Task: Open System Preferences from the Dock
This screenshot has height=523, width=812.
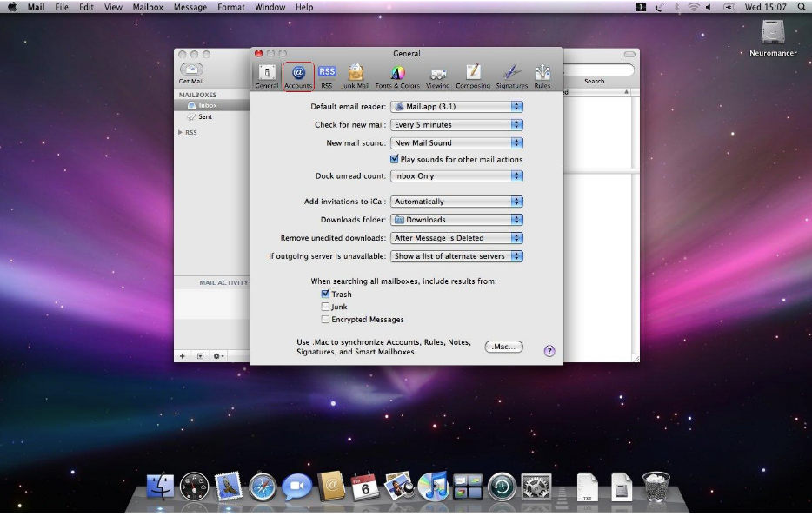Action: (x=536, y=487)
